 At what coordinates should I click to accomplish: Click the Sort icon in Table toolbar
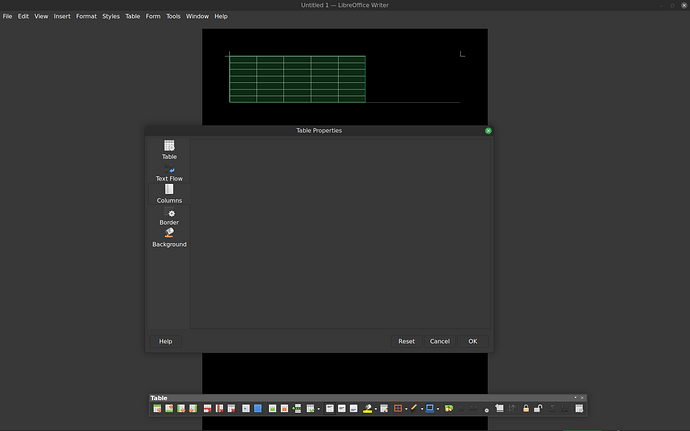[x=511, y=409]
